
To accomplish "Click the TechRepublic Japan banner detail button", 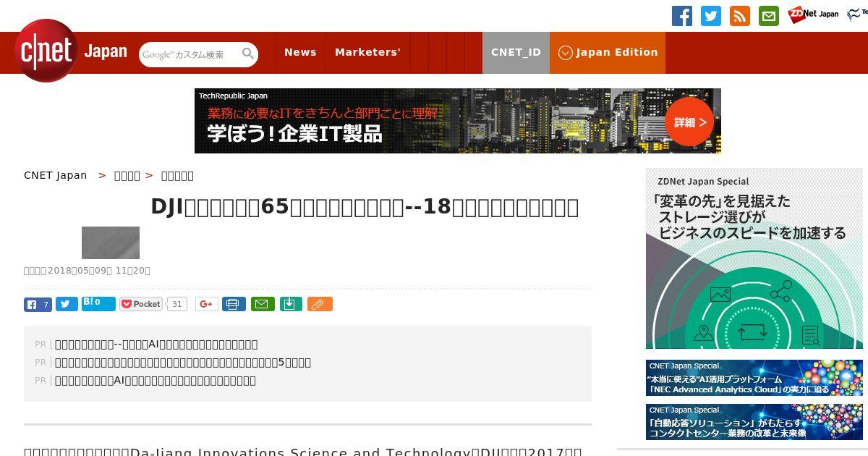I will 689,122.
